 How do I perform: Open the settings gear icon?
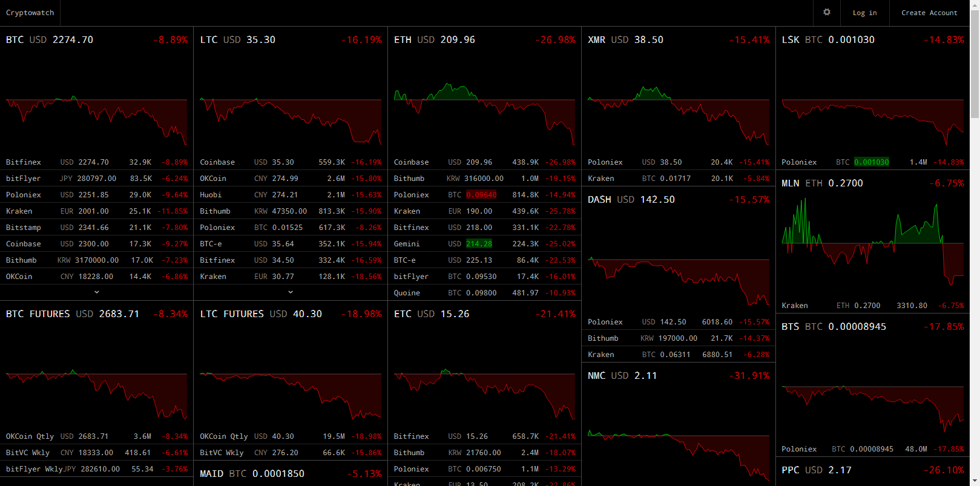tap(827, 12)
